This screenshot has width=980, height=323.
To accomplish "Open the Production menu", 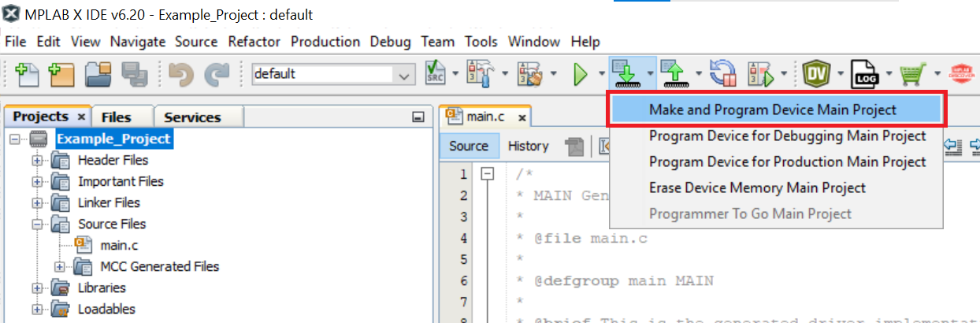I will [x=326, y=42].
